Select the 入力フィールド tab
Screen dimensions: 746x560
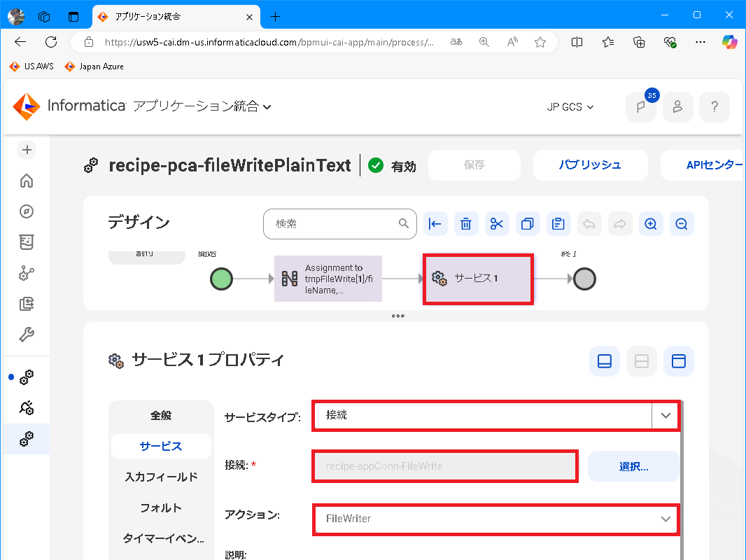[x=161, y=477]
